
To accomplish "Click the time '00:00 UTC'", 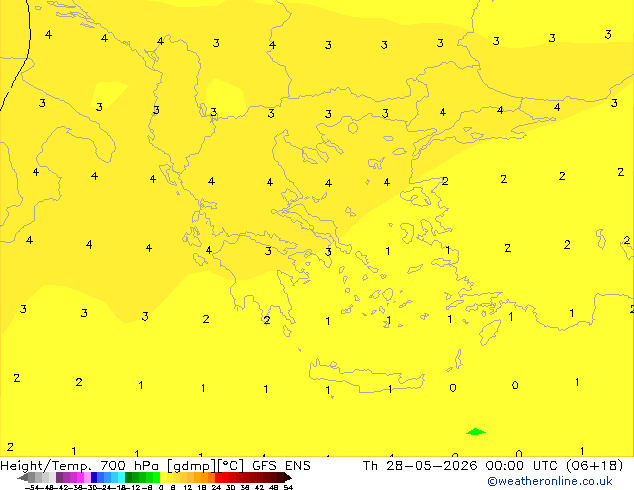I will click(524, 466).
